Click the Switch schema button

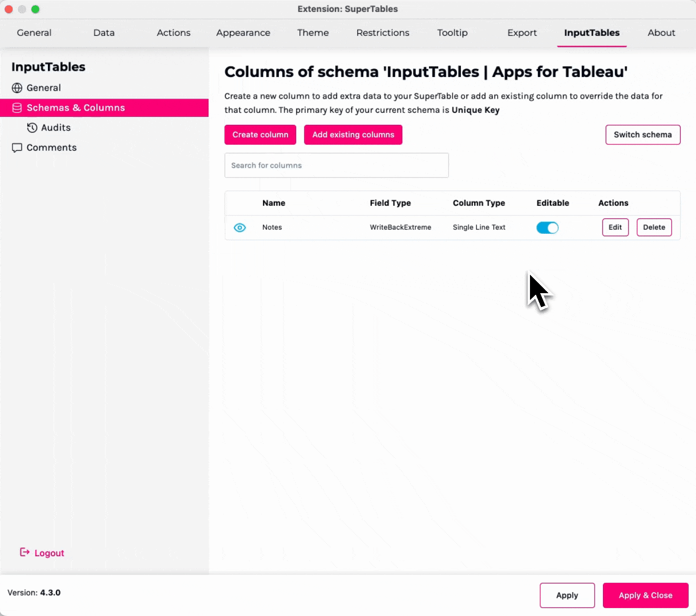click(x=642, y=135)
